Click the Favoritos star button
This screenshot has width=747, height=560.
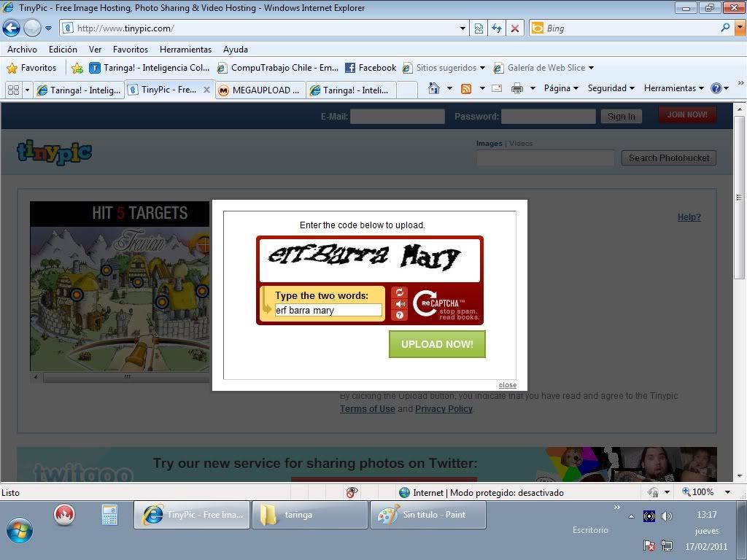click(x=31, y=68)
